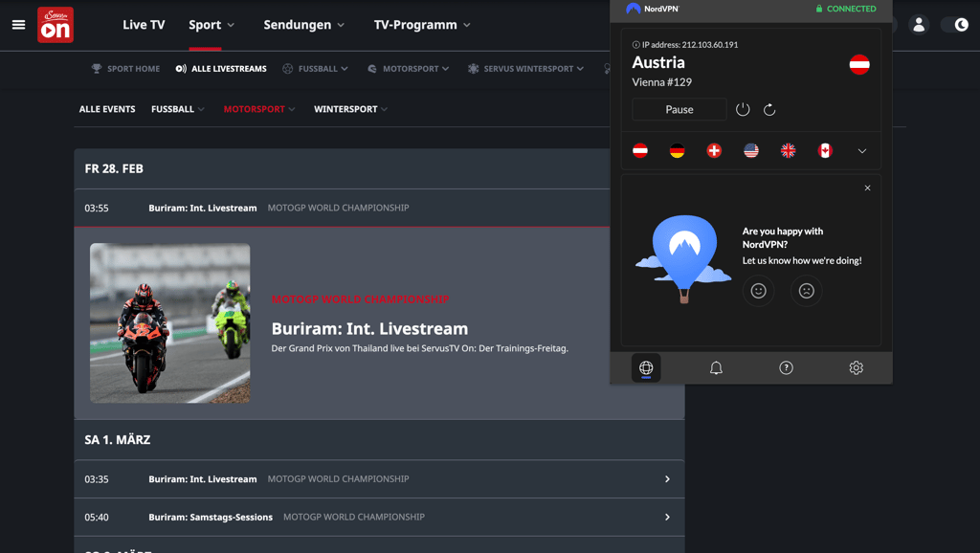Collapse the 03:55 Buriram Int. Livestream row

(342, 208)
